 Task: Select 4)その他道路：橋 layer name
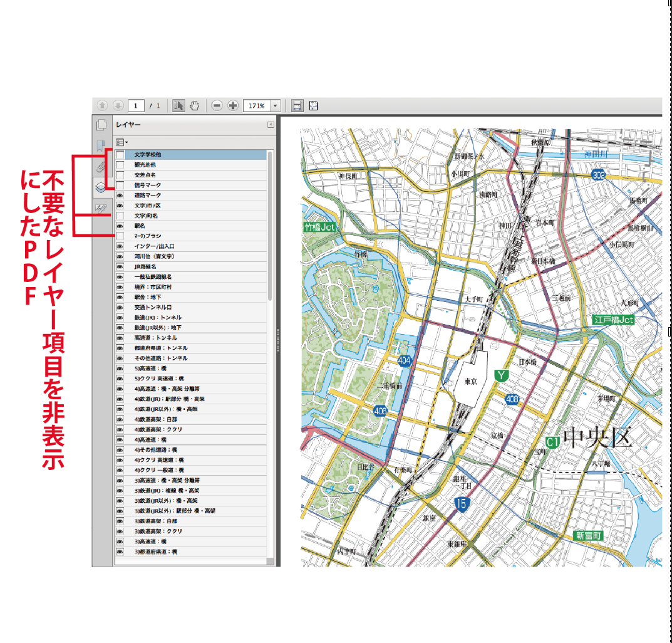[x=155, y=450]
